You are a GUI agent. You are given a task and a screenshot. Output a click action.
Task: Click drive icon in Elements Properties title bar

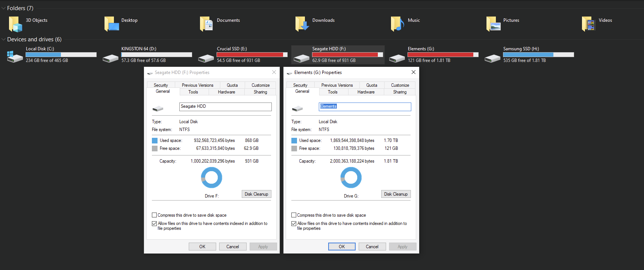[289, 73]
